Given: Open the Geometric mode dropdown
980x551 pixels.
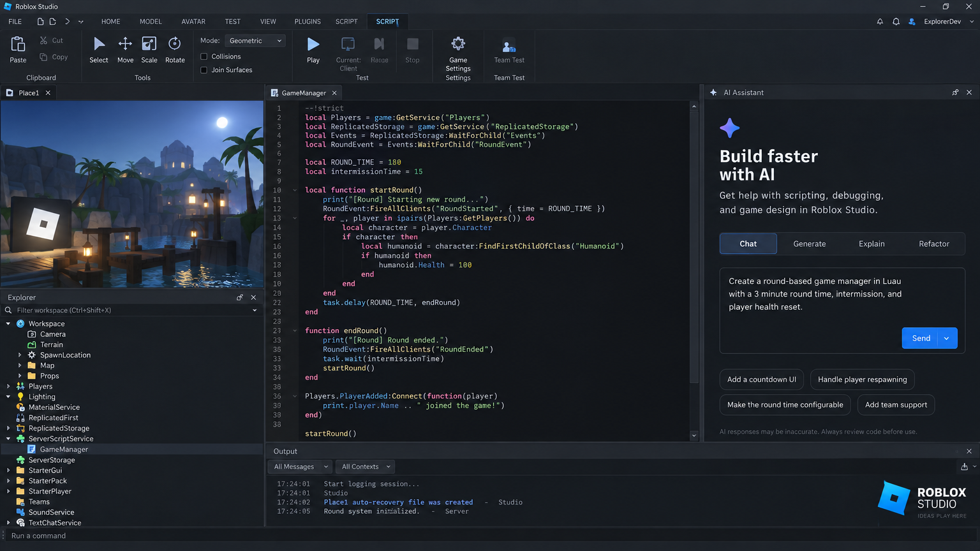Looking at the screenshot, I should click(x=255, y=41).
